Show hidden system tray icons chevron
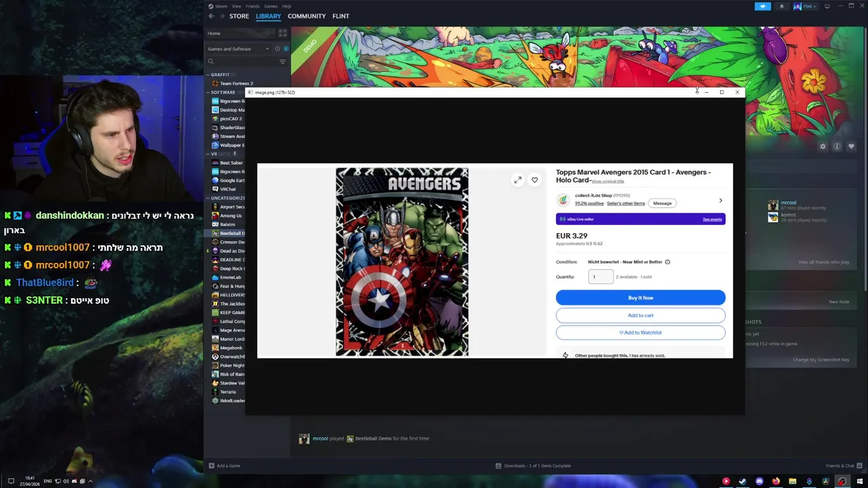Viewport: 868px width, 488px height. [x=90, y=481]
